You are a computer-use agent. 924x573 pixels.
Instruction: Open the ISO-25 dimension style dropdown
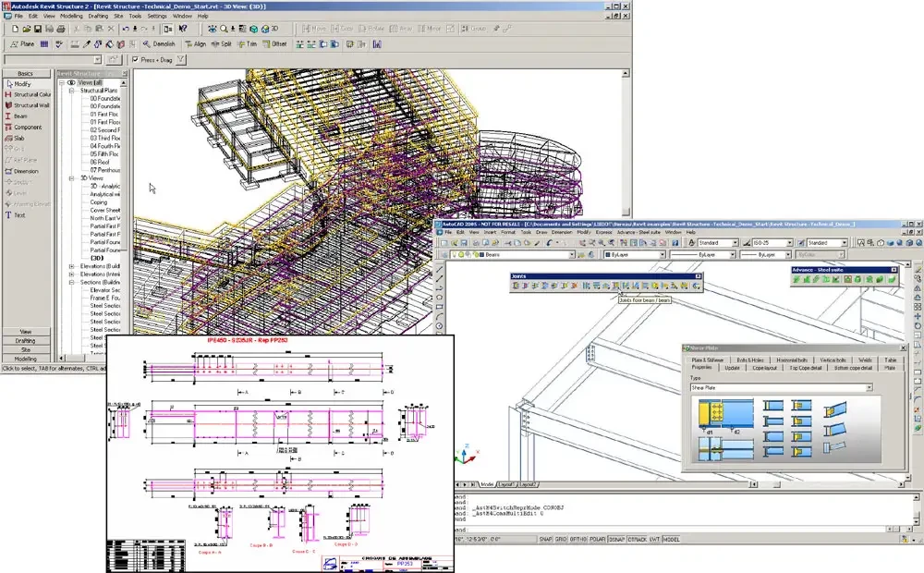(x=790, y=243)
